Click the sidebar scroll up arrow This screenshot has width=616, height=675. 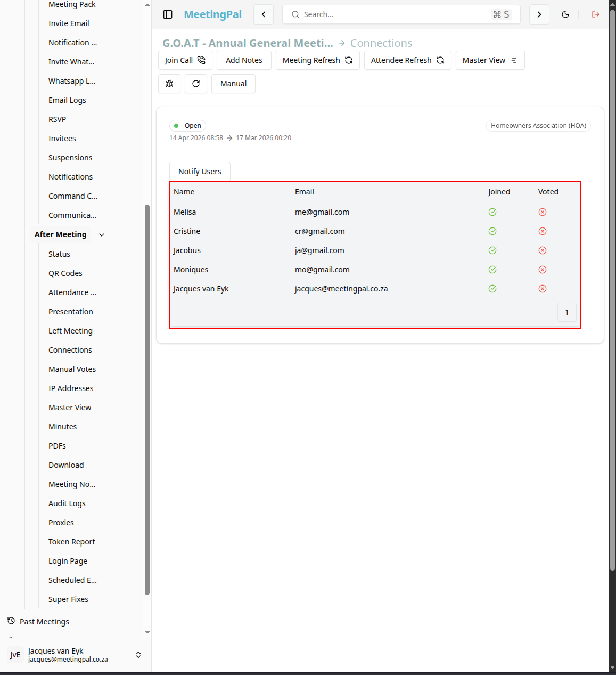(x=147, y=4)
